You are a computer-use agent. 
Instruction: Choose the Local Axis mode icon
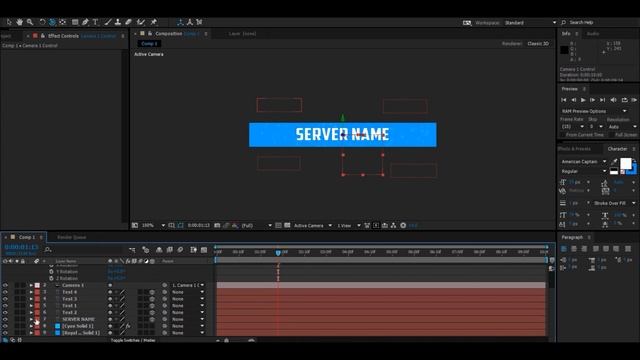tap(180, 22)
